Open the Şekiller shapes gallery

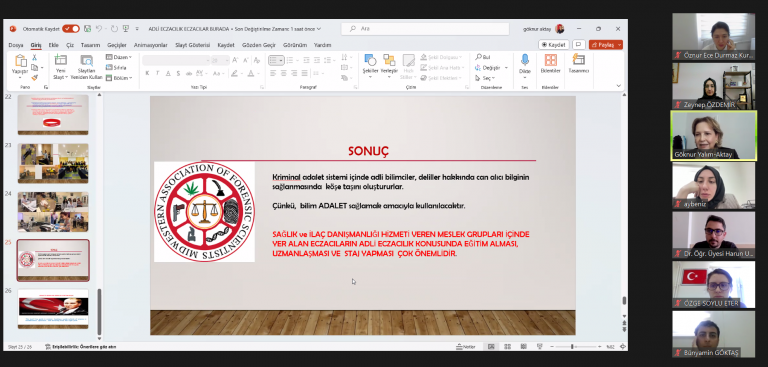370,60
